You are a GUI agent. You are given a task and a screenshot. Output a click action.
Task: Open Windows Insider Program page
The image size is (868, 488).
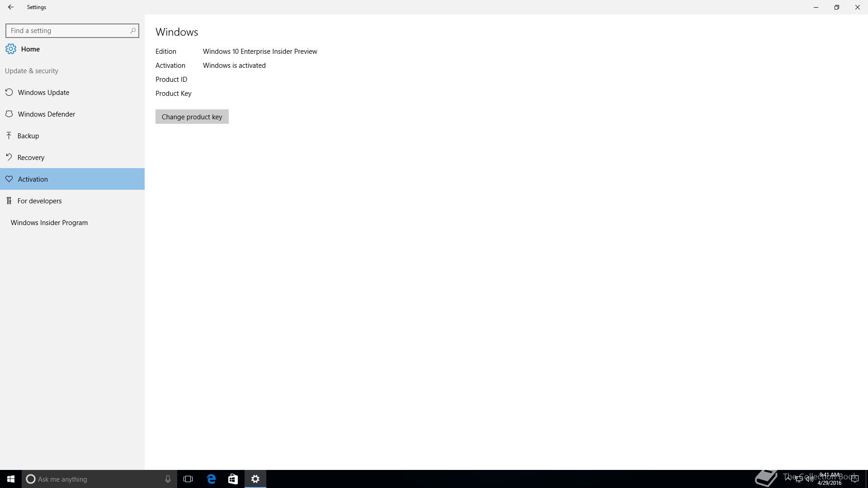(49, 223)
